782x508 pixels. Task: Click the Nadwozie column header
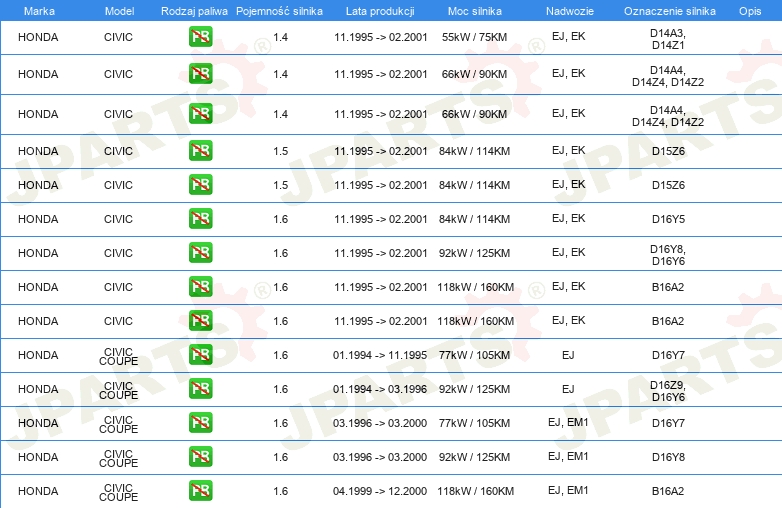pos(570,11)
